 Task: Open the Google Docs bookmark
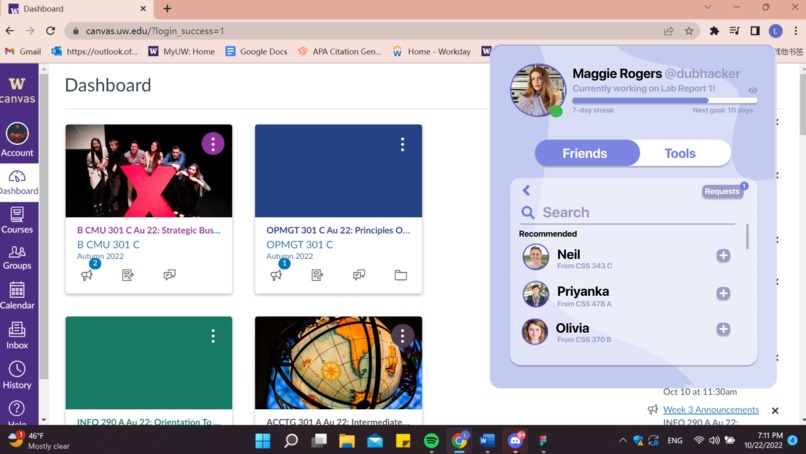click(x=257, y=51)
